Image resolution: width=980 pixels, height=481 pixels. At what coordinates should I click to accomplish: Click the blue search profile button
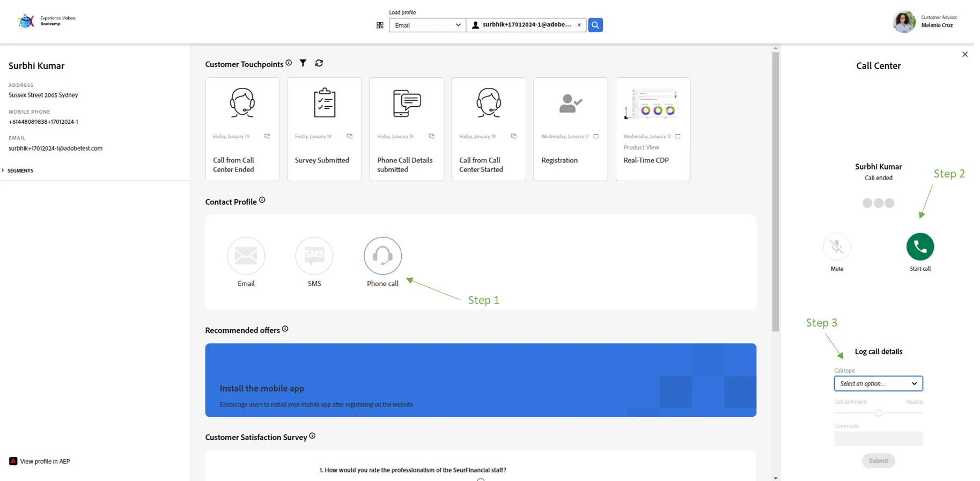pos(595,25)
